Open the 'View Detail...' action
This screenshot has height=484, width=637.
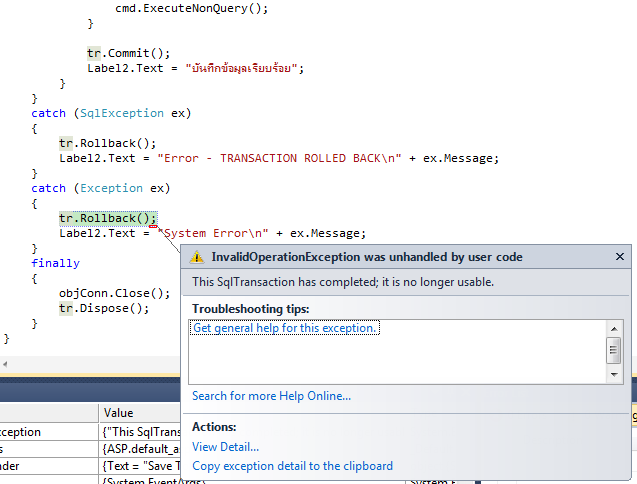[x=225, y=447]
